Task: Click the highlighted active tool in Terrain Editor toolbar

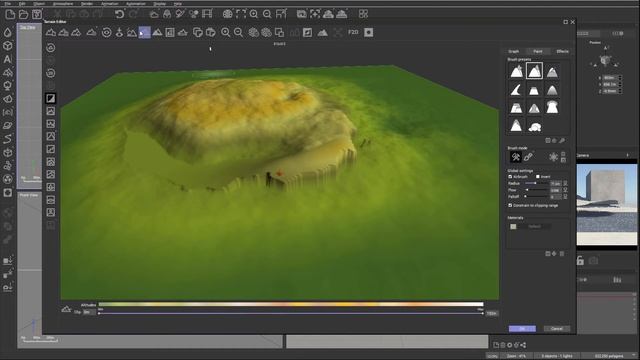Action: click(x=144, y=33)
